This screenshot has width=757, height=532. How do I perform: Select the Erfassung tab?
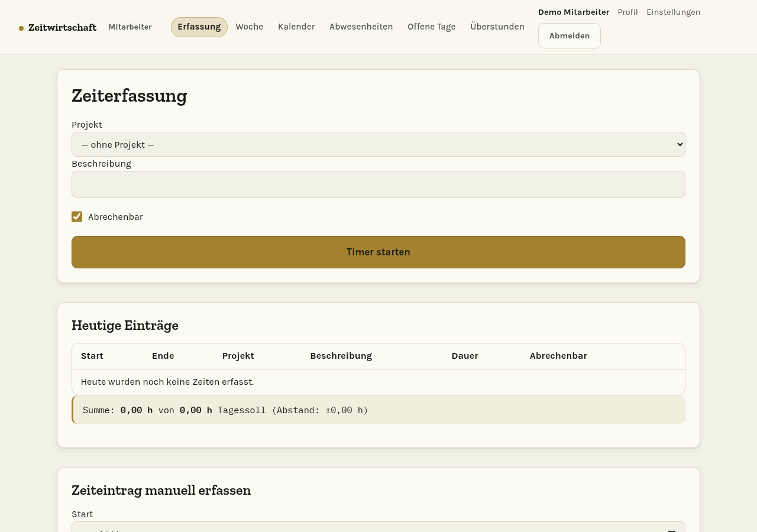199,27
